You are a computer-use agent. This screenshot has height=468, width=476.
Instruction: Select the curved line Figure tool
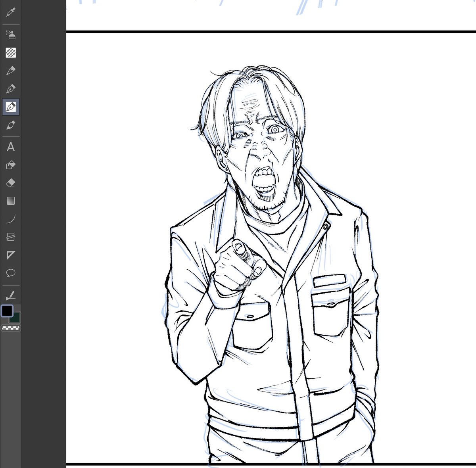point(11,219)
